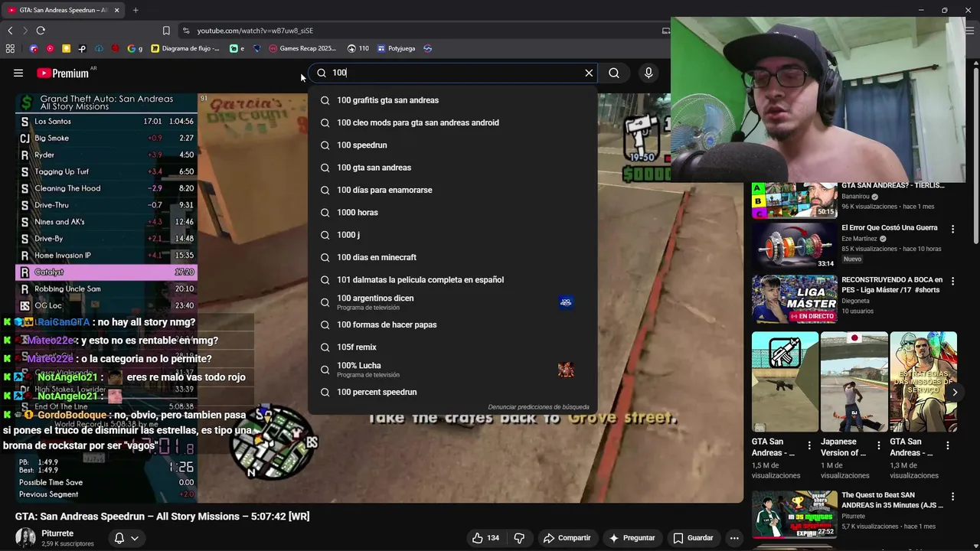Open the 'GTA SAN ANDREAS? - TIERLIS...' video thumbnail
The width and height of the screenshot is (980, 551).
click(794, 200)
